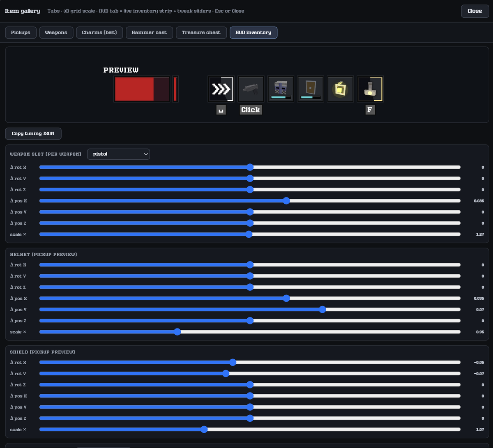This screenshot has width=493, height=448.
Task: Switch to the Pickups tab
Action: pyautogui.click(x=21, y=32)
